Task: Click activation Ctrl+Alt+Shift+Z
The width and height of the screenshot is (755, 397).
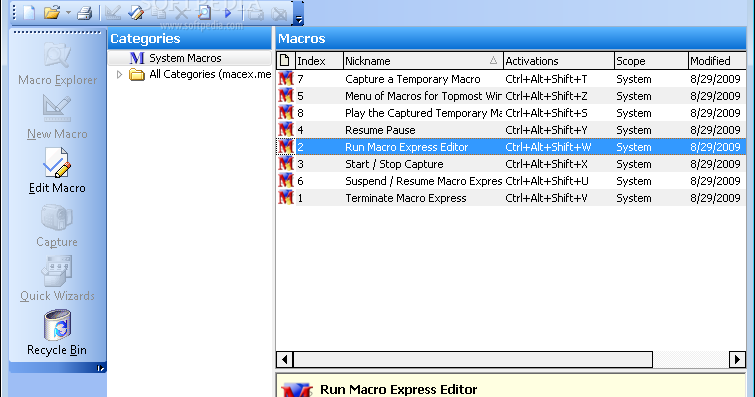Action: (x=546, y=96)
